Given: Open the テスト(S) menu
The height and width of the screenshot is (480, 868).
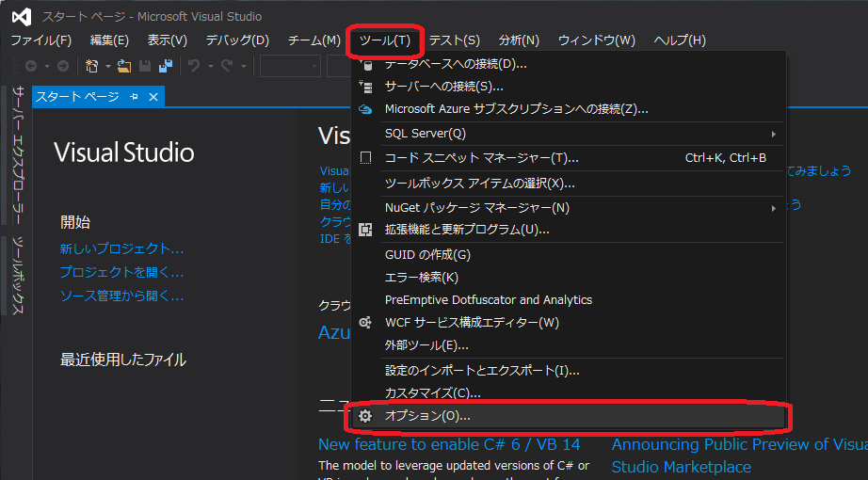Looking at the screenshot, I should click(x=455, y=40).
